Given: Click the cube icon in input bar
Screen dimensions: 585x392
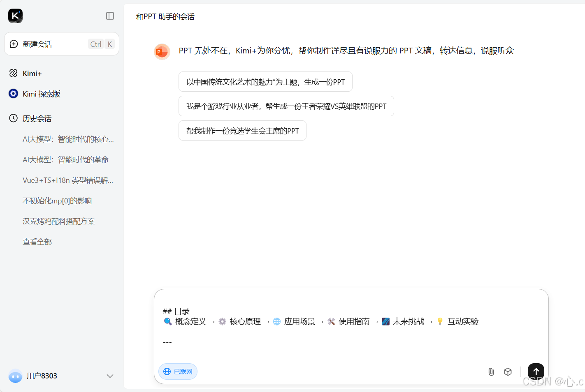Looking at the screenshot, I should [508, 372].
